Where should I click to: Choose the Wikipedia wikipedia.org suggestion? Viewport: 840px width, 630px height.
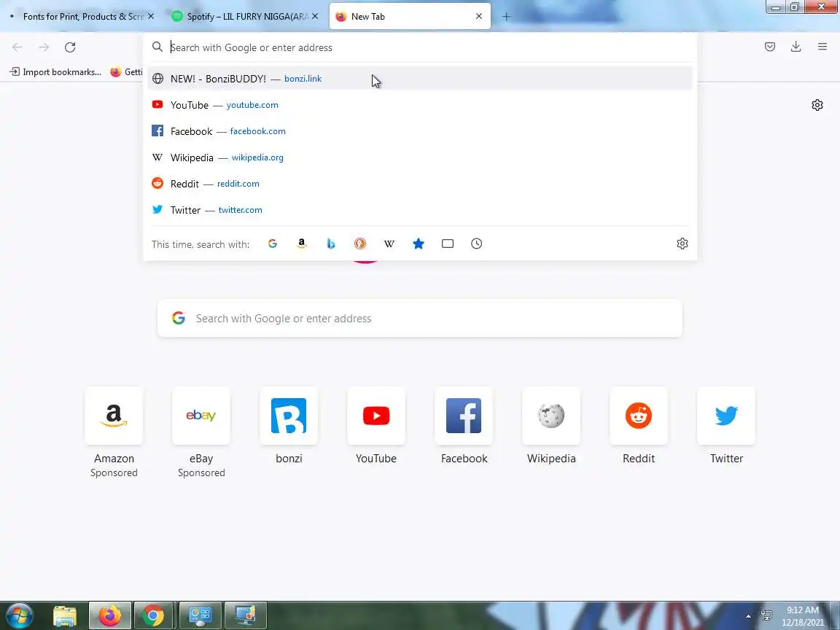click(420, 157)
